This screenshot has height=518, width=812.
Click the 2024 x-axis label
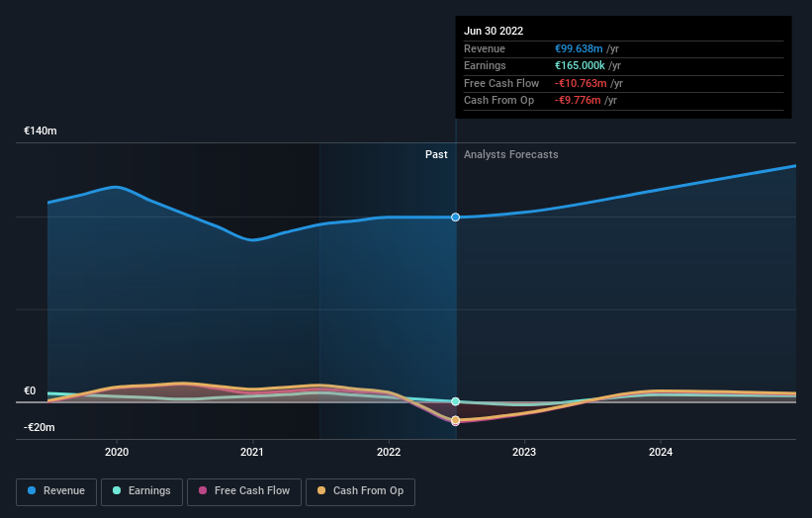tap(661, 452)
